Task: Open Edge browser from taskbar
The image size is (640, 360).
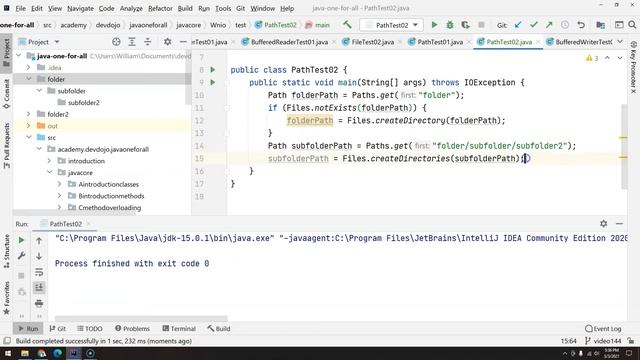Action: pos(58,353)
